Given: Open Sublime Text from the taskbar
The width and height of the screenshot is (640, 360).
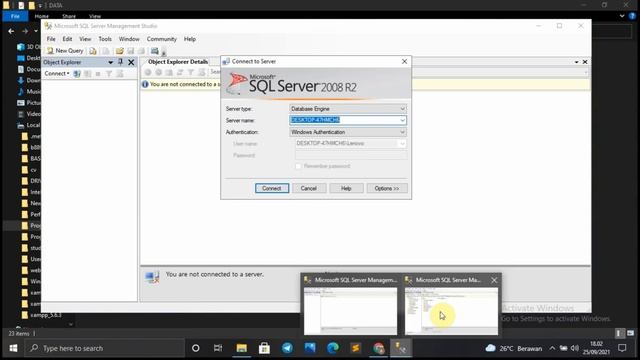Looking at the screenshot, I should pos(356,348).
